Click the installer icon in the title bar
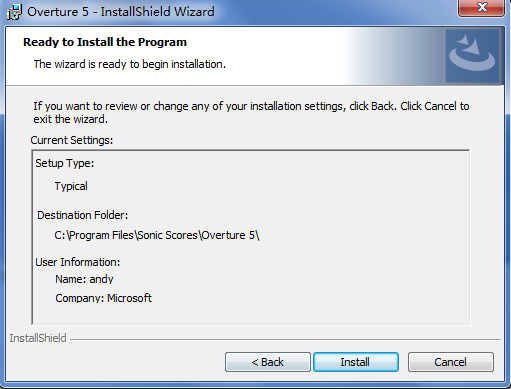 click(x=14, y=12)
